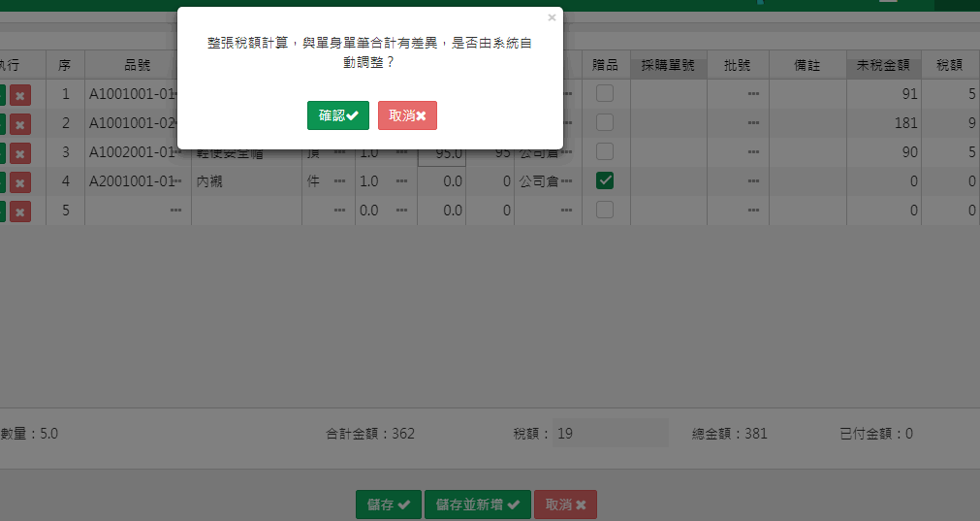Viewport: 980px width, 521px height.
Task: Click the 贈品 column header
Action: click(x=605, y=65)
